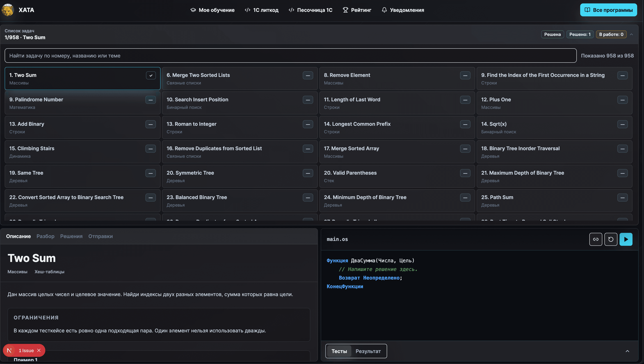Open the Рейтинг page
The width and height of the screenshot is (644, 364).
(357, 10)
